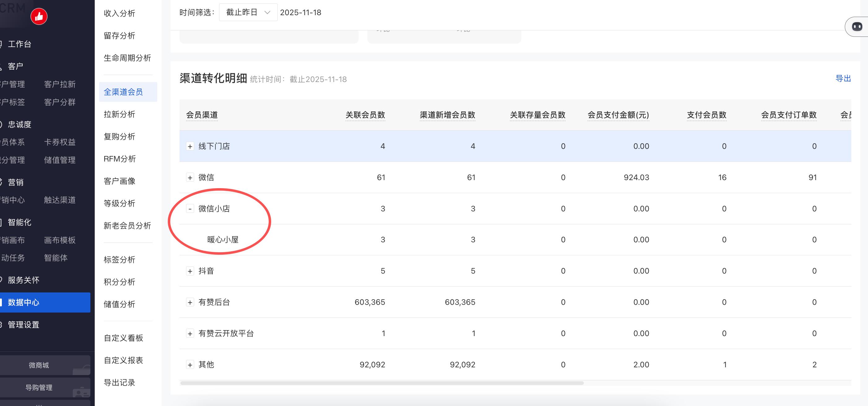Click the 微商城 button at sidebar bottom
868x406 pixels.
39,365
